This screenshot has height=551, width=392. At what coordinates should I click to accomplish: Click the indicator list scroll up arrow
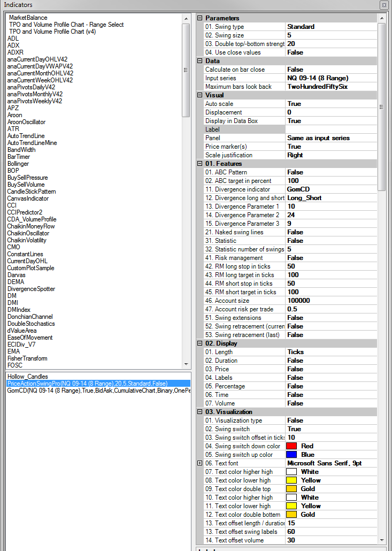pyautogui.click(x=186, y=18)
